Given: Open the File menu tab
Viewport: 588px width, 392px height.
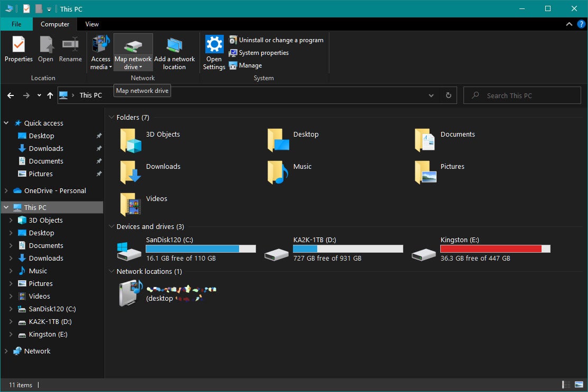Looking at the screenshot, I should [16, 24].
